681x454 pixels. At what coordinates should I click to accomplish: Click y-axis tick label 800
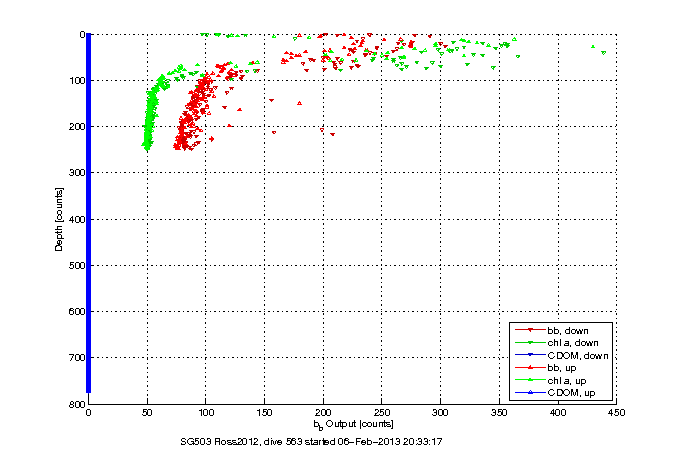[77, 404]
